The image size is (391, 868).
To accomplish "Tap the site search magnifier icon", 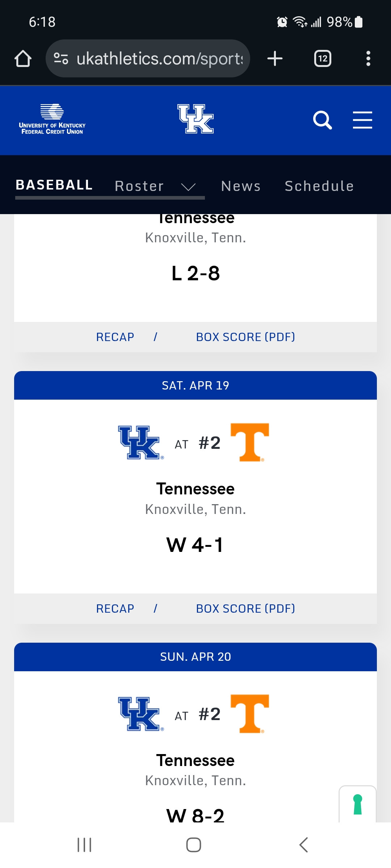I will tap(322, 120).
